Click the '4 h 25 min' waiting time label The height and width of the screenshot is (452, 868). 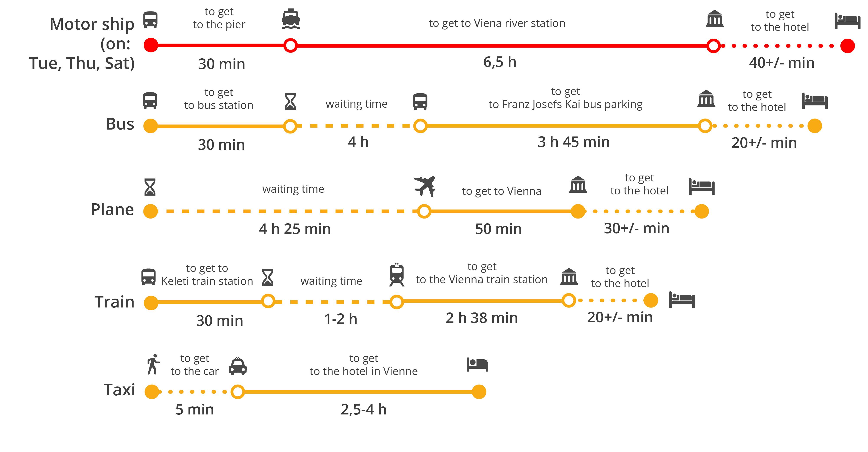tap(295, 229)
